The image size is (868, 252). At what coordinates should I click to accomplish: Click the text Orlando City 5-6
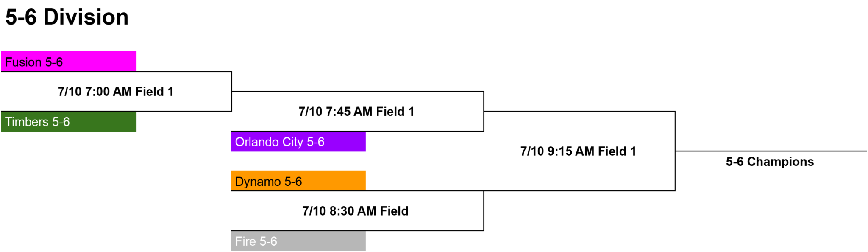280,142
